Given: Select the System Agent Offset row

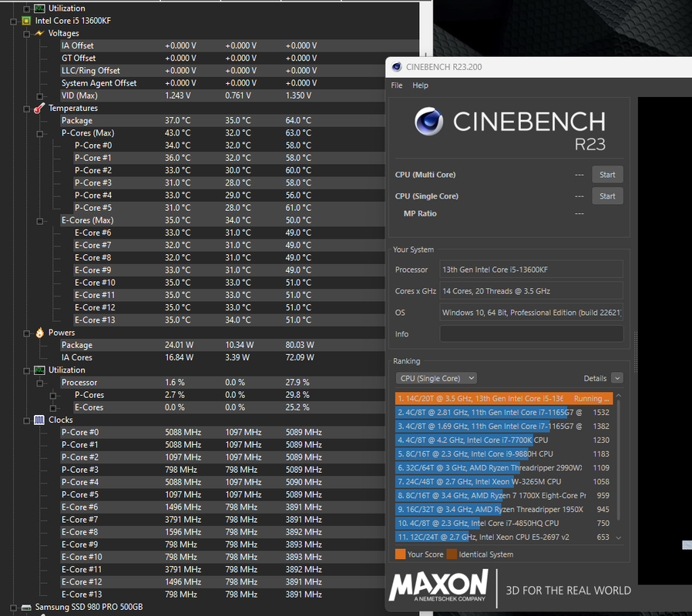Looking at the screenshot, I should 223,83.
